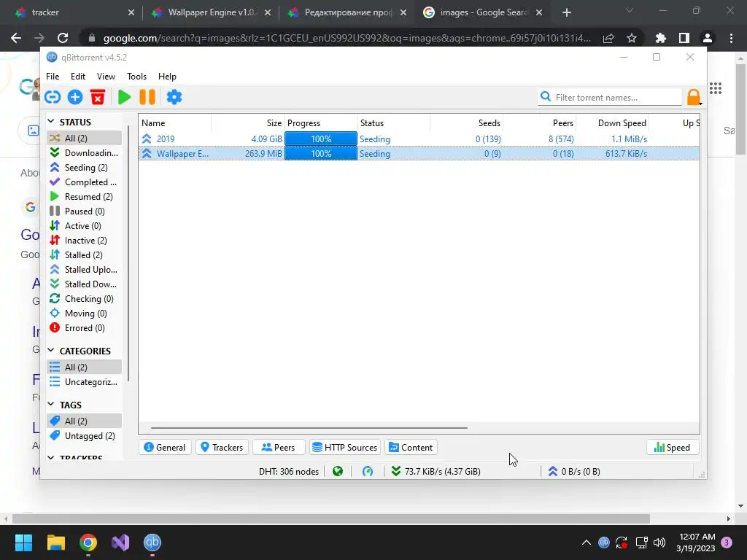The width and height of the screenshot is (747, 560).
Task: Select the Seeding (2) status filter
Action: (84, 168)
